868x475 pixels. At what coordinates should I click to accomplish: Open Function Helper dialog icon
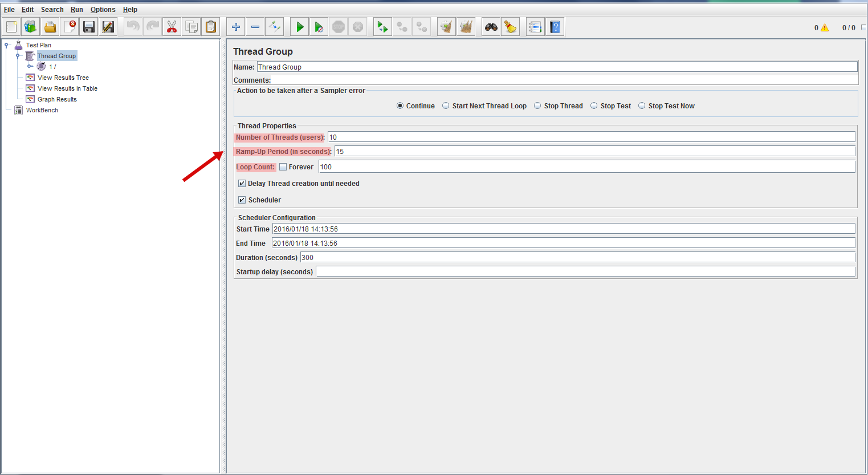535,27
